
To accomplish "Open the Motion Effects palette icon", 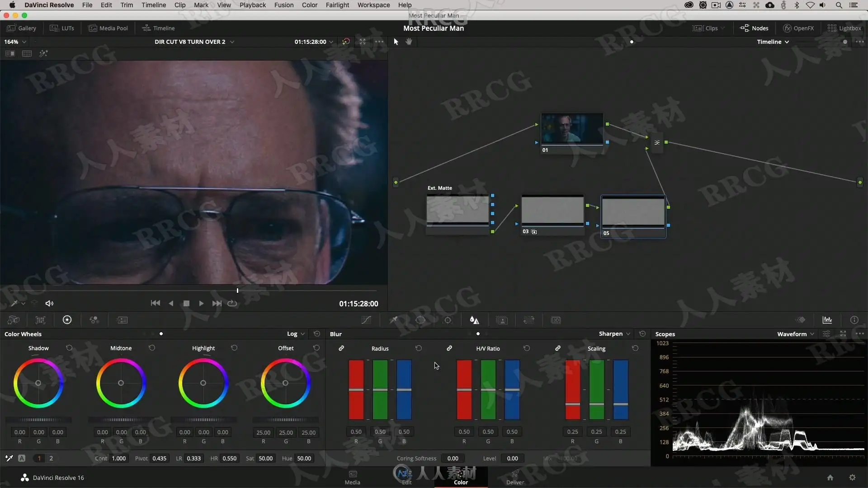I will point(122,320).
